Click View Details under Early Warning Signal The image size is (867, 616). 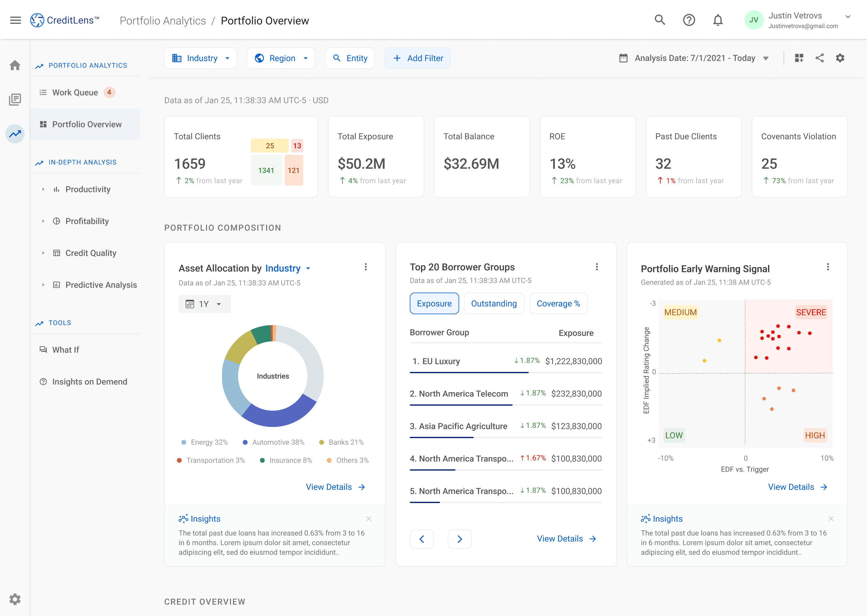coord(797,487)
